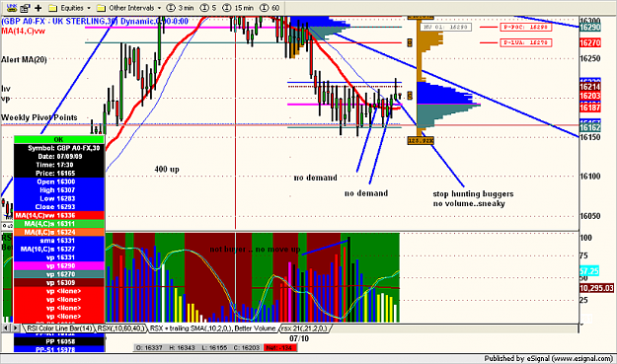Image resolution: width=617 pixels, height=364 pixels.
Task: Click the Time: 17:30 data row
Action: (59, 165)
